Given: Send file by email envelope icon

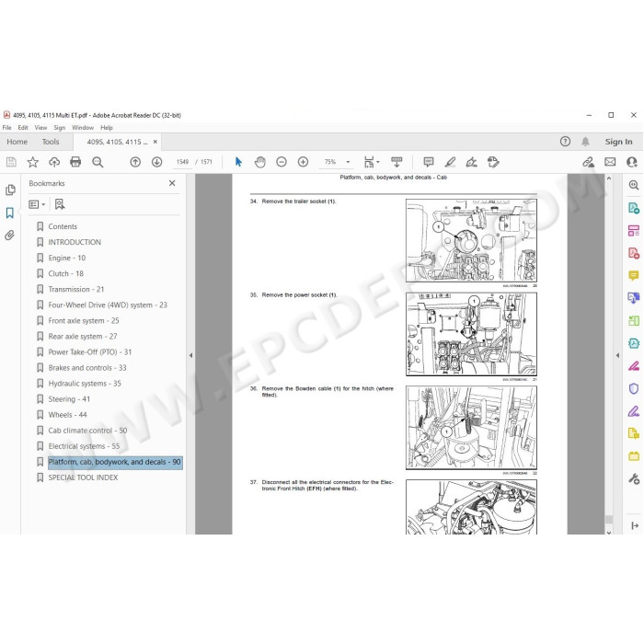Looking at the screenshot, I should (x=610, y=162).
